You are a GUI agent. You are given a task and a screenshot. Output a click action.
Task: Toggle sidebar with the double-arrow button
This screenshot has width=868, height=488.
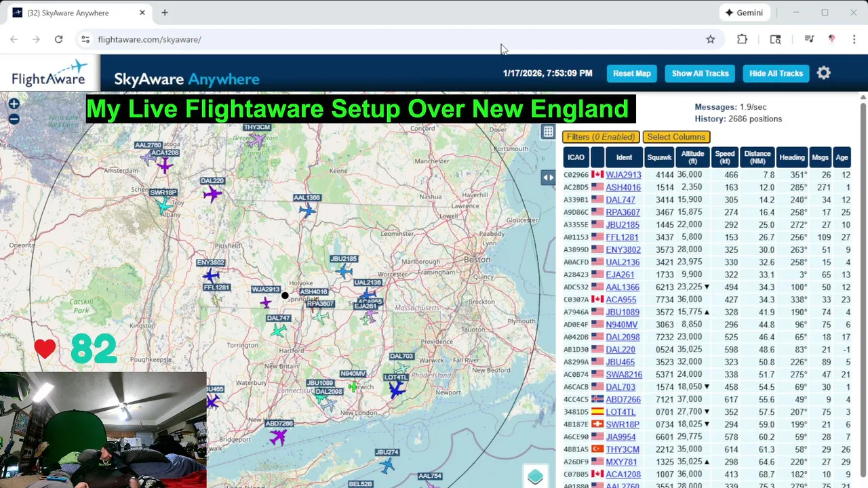click(548, 178)
